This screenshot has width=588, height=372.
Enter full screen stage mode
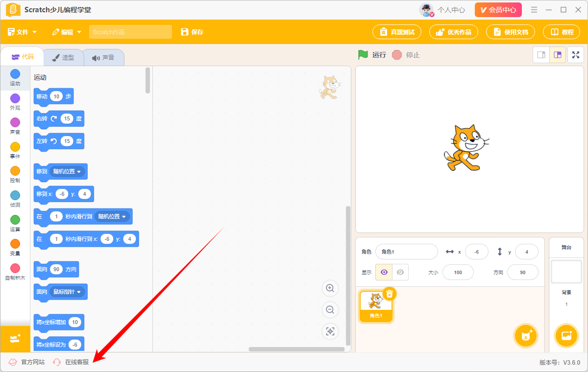(x=576, y=55)
